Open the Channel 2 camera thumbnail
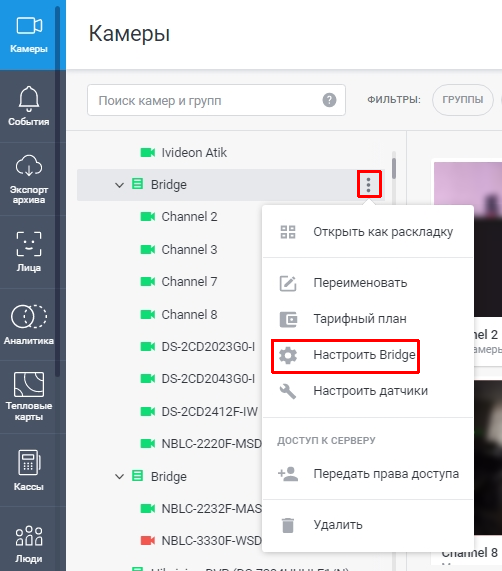502x571 pixels. (x=468, y=239)
